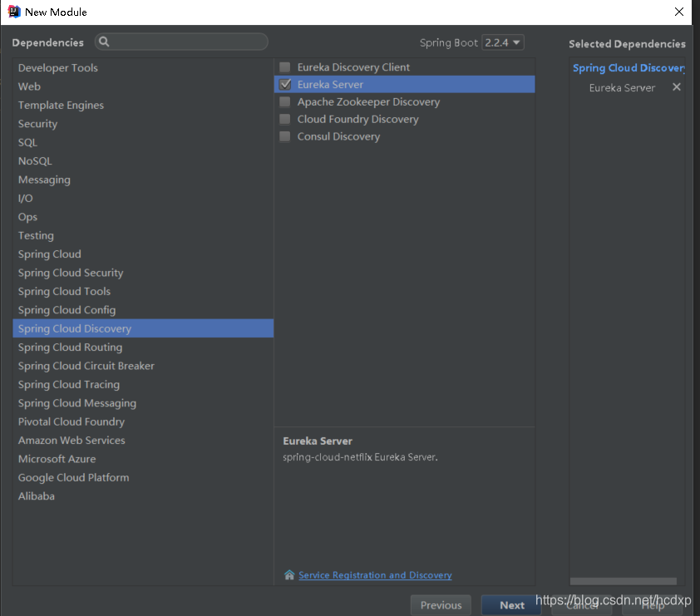This screenshot has height=616, width=700.
Task: Select the NoSQL category
Action: click(143, 161)
